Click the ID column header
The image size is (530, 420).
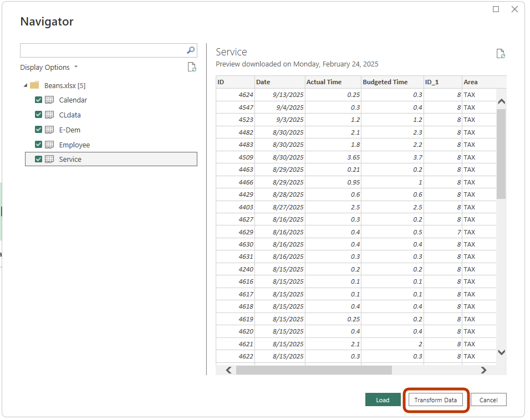[x=235, y=82]
